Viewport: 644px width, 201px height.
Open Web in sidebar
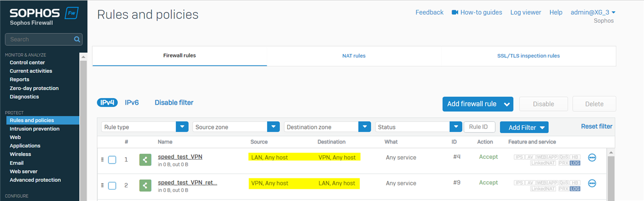coord(15,138)
